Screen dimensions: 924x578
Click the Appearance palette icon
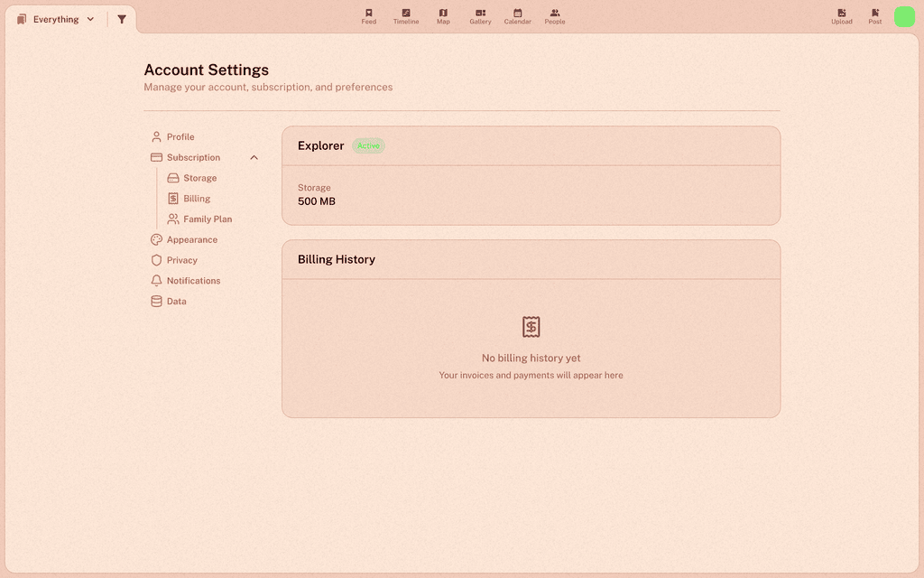[156, 239]
